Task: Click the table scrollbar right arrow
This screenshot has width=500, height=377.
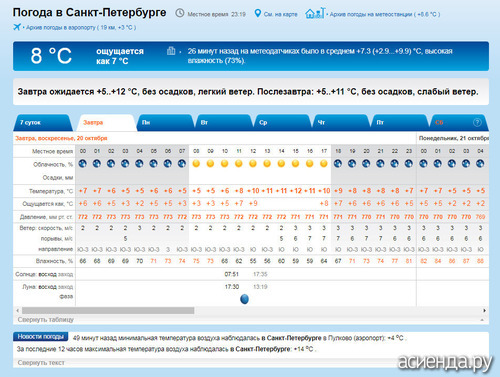Action: point(484,310)
